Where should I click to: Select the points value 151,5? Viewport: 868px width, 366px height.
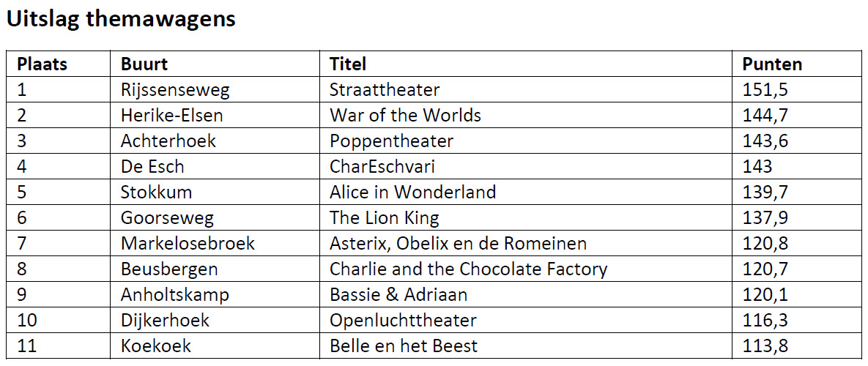[765, 90]
